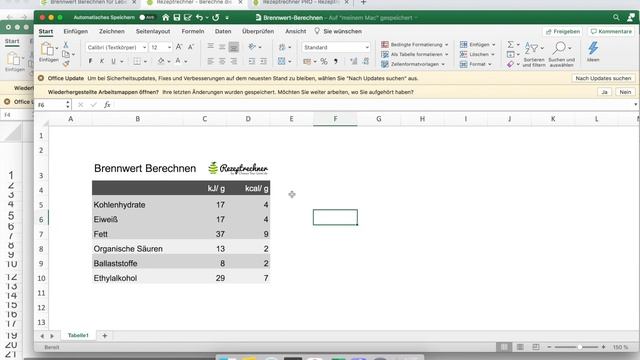Open the font name combo box

click(116, 47)
